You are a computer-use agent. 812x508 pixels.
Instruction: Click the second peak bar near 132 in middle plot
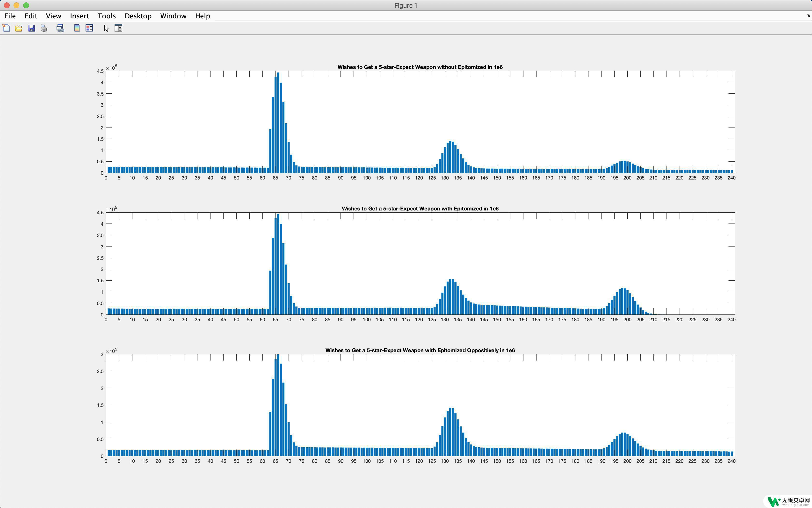(450, 297)
